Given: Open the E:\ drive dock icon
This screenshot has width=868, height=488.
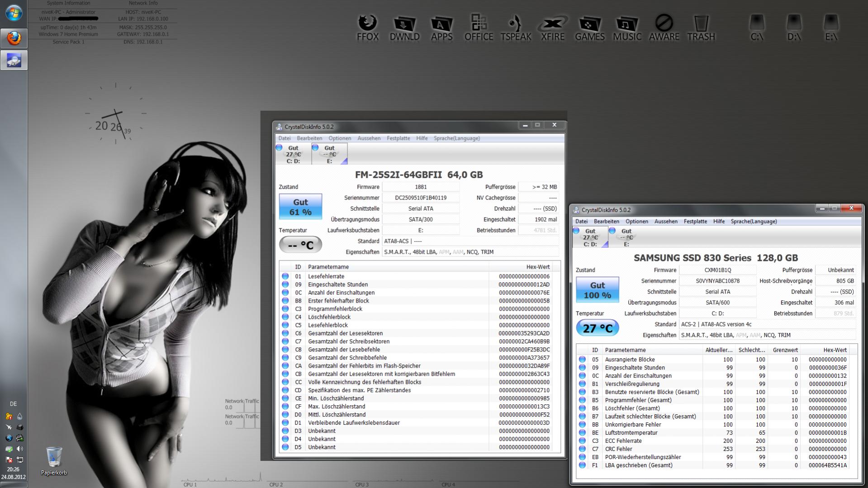Looking at the screenshot, I should [831, 28].
